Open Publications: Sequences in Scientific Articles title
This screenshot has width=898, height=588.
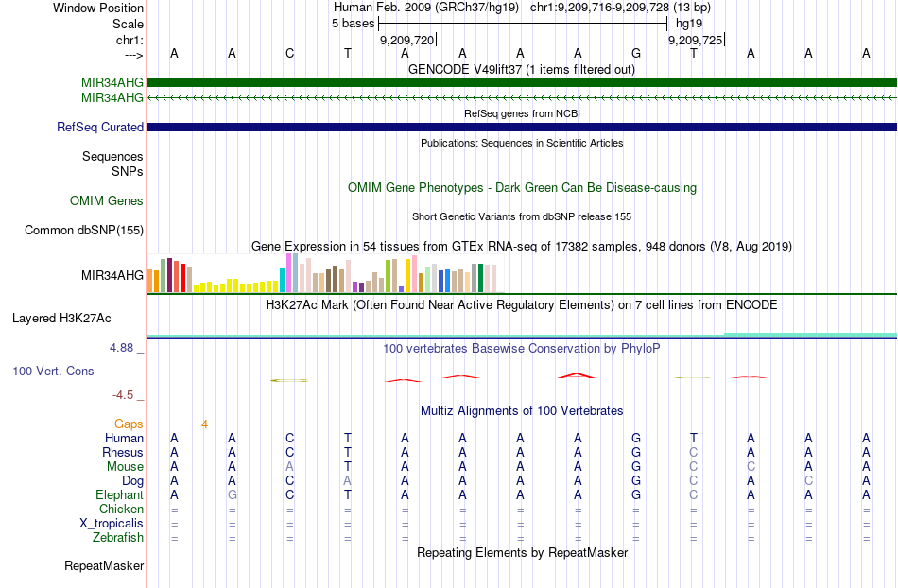click(522, 143)
